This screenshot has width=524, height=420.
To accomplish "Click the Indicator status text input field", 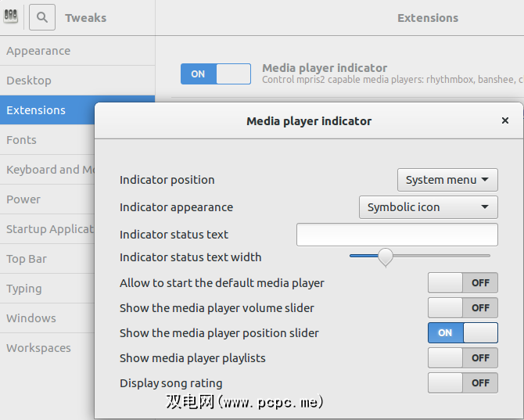I will 397,235.
